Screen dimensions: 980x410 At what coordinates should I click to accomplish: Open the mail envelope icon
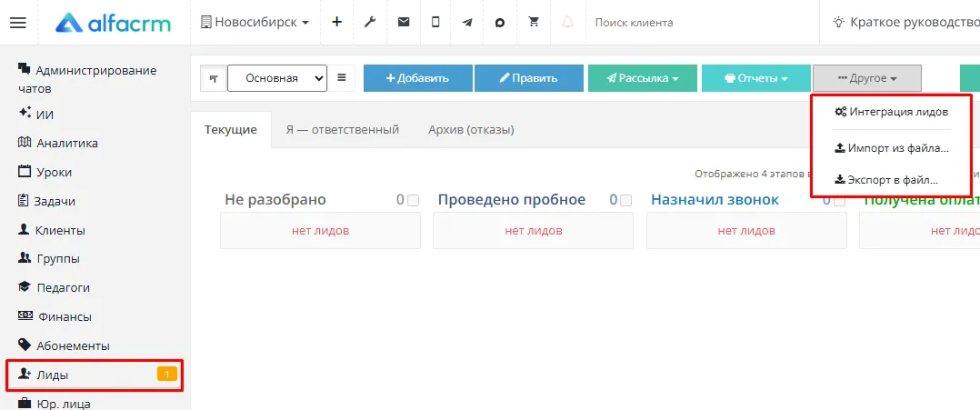coord(404,22)
